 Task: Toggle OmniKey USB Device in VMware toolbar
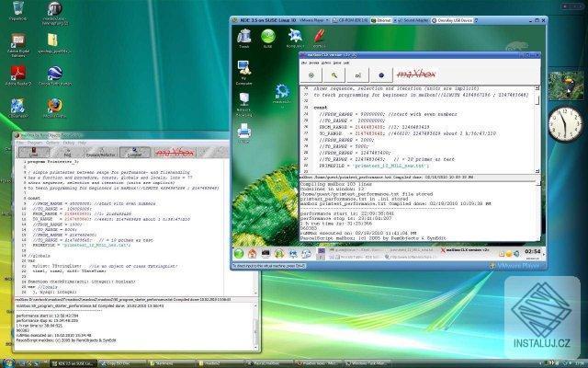[x=452, y=20]
